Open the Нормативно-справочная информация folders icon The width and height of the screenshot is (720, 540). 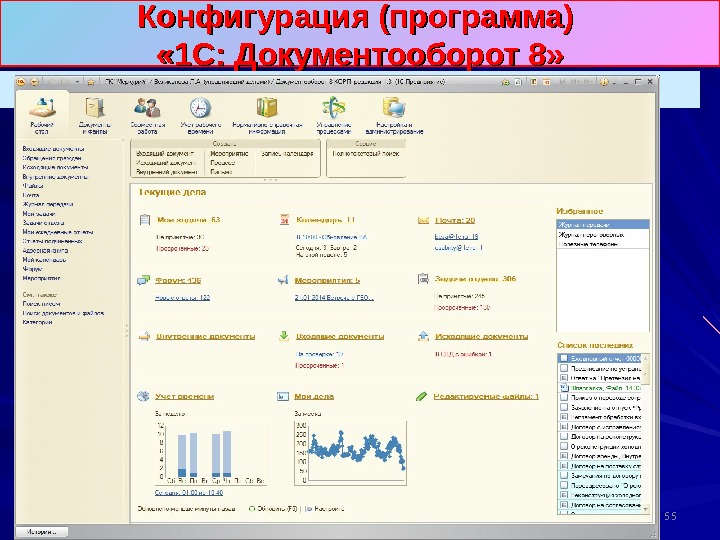click(267, 108)
